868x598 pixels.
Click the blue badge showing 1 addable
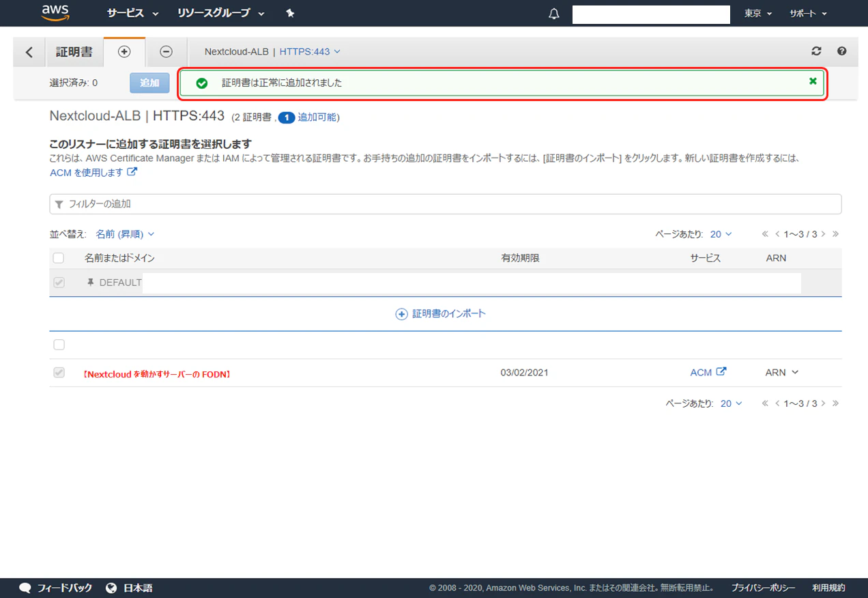[287, 117]
